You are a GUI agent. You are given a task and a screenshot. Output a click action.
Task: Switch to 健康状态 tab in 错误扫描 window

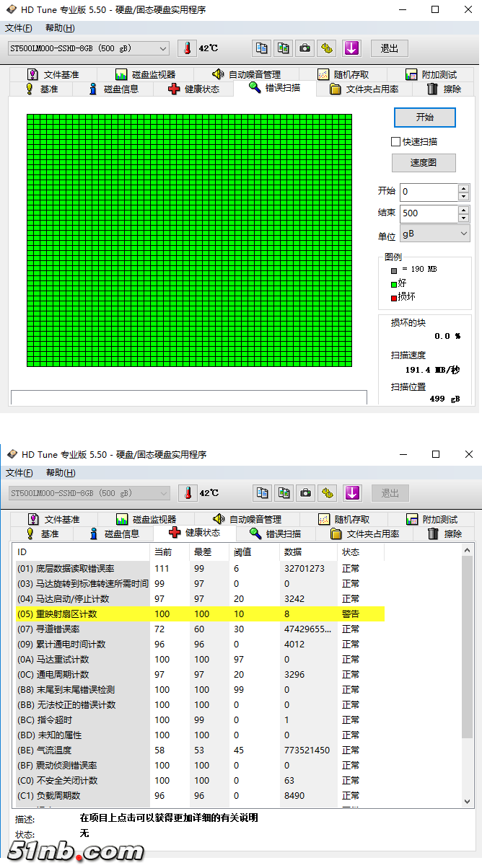click(x=193, y=89)
